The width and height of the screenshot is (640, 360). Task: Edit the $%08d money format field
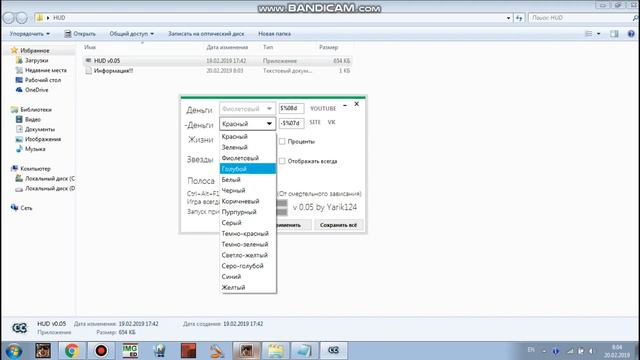[291, 108]
